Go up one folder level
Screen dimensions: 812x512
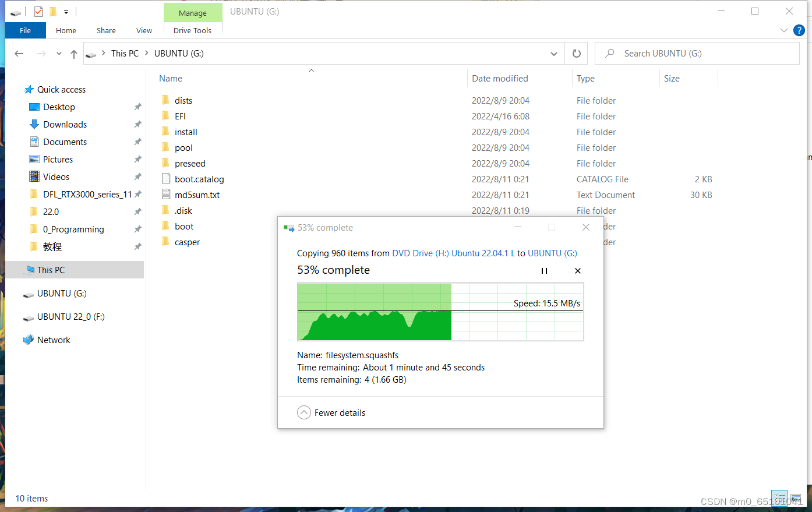coord(74,54)
